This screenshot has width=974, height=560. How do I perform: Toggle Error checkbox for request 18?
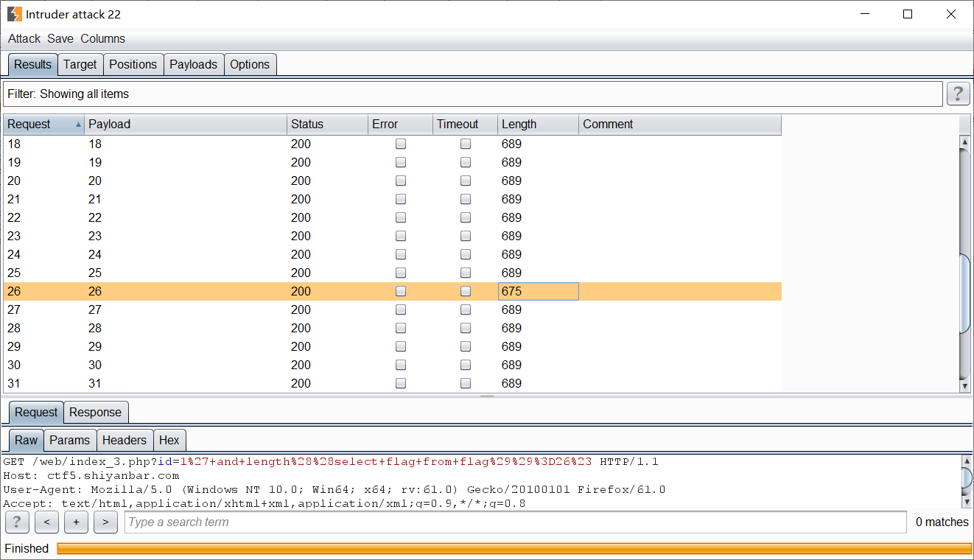(401, 144)
